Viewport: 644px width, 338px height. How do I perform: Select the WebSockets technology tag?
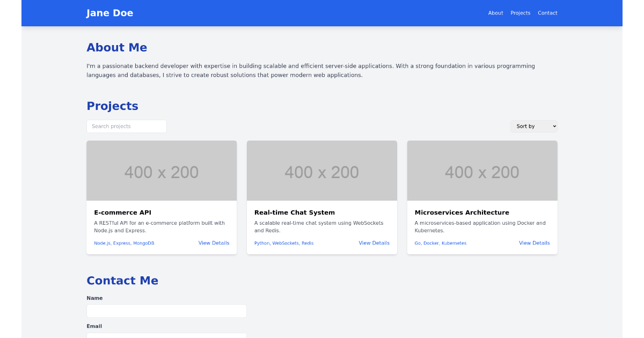(285, 243)
